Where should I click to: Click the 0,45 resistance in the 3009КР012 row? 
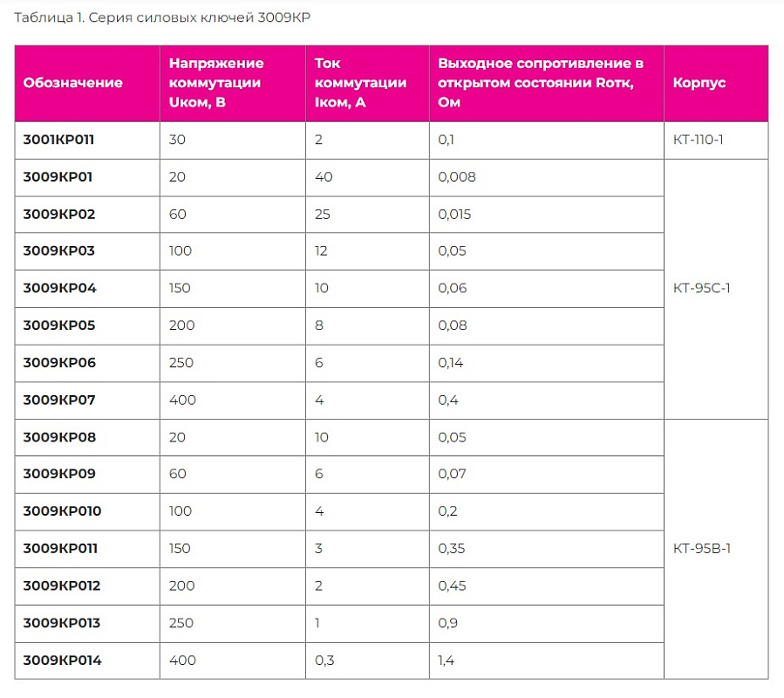click(x=452, y=585)
